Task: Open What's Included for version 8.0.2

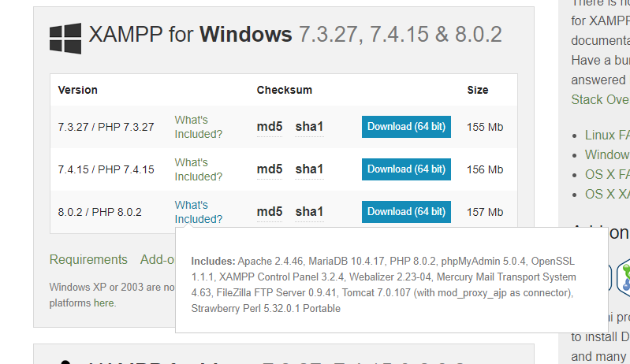Action: tap(199, 212)
